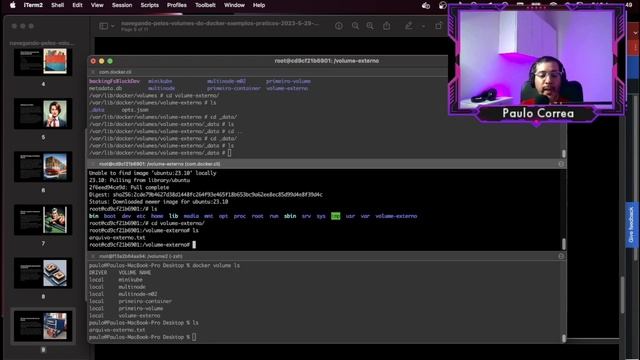The image size is (640, 360).
Task: Click the middle terminal pane scrollbar handle
Action: pos(564,244)
